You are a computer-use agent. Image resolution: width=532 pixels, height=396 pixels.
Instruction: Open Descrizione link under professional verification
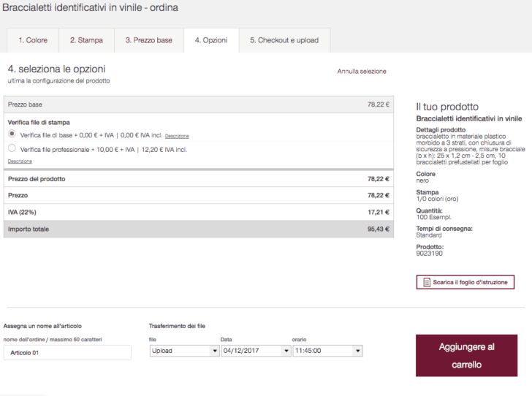tap(20, 161)
